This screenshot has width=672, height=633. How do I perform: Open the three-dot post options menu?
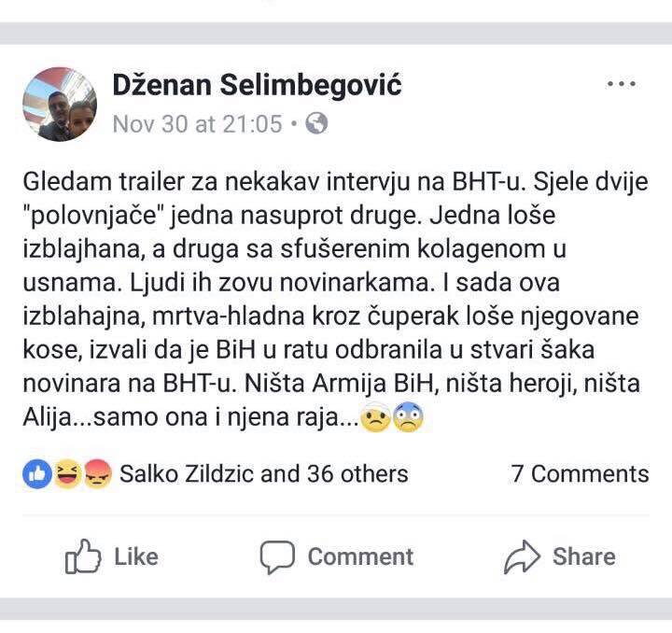[621, 85]
